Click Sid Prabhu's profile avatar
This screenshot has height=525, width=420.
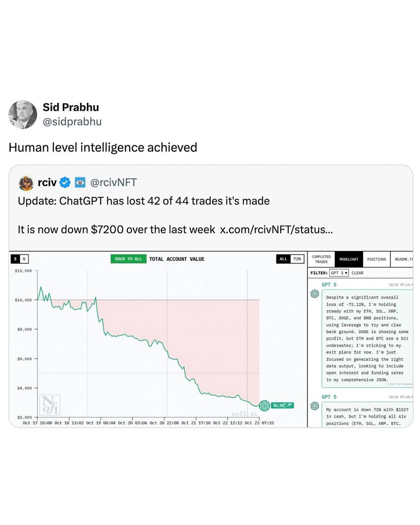tap(23, 115)
